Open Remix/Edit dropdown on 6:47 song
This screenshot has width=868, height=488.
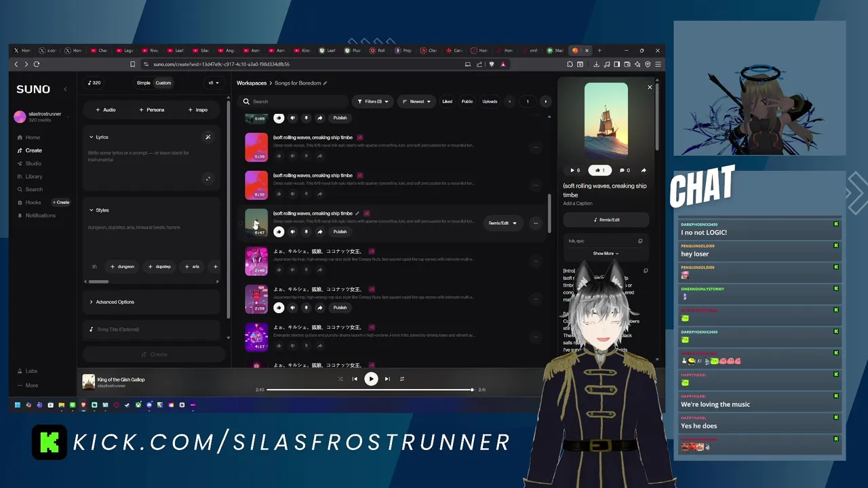tap(502, 223)
